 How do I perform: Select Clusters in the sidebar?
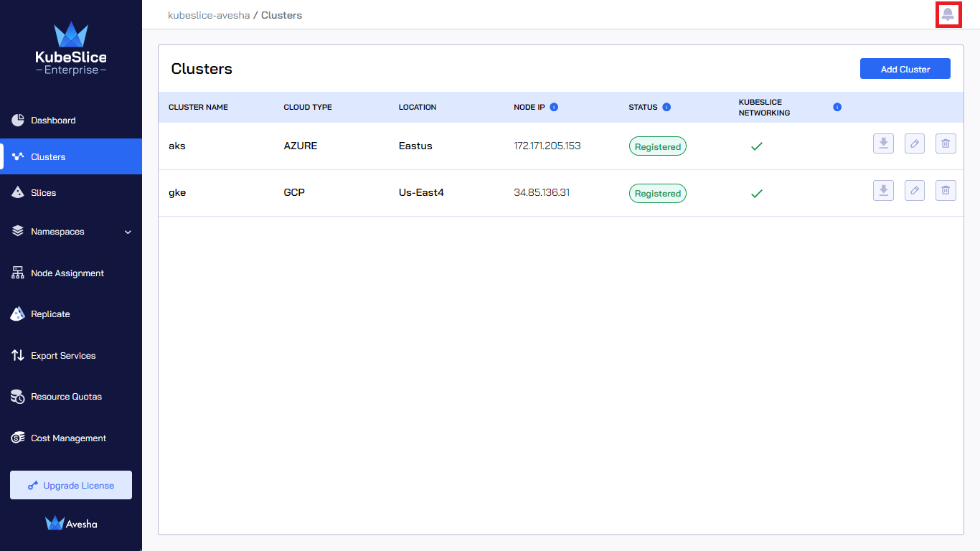pos(71,156)
